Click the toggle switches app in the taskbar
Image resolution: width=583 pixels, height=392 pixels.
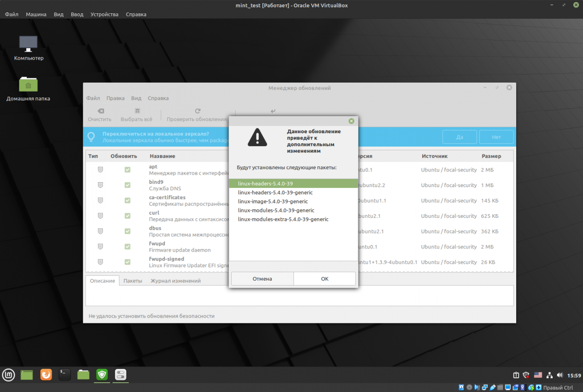click(121, 375)
